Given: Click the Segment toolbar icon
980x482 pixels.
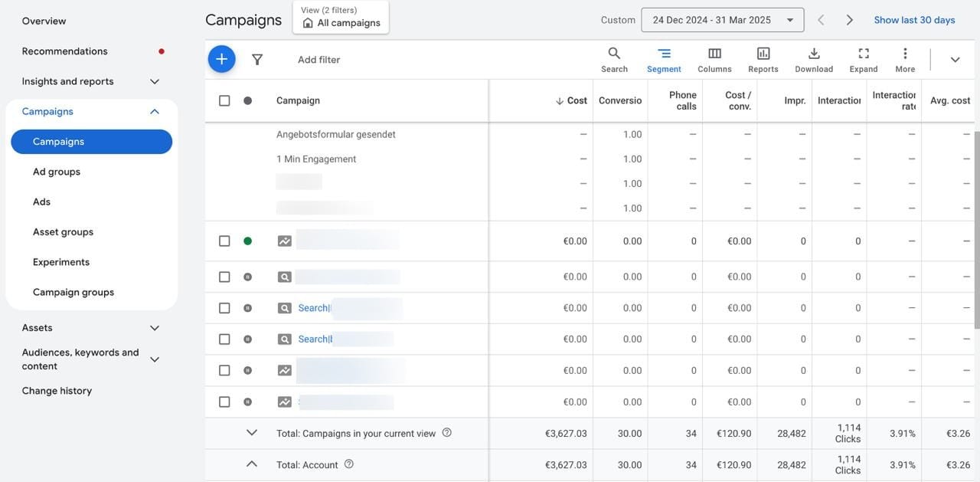Looking at the screenshot, I should coord(664,60).
